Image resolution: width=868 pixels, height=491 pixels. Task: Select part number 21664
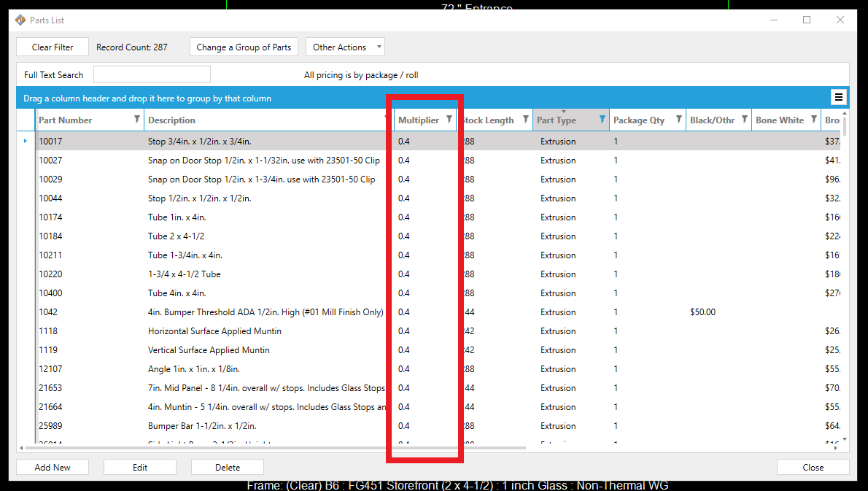tap(50, 407)
